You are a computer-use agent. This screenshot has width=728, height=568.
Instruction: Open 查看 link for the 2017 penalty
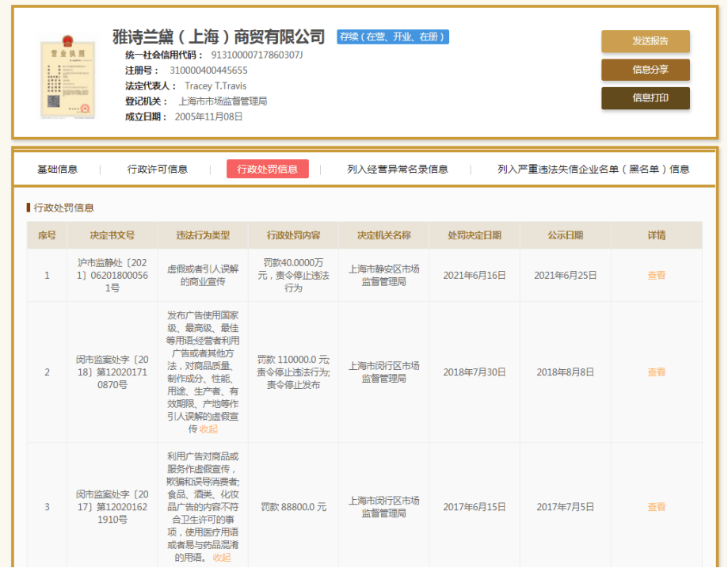click(656, 507)
